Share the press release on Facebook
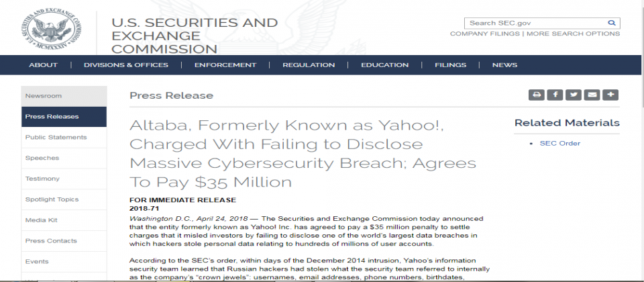 point(555,95)
